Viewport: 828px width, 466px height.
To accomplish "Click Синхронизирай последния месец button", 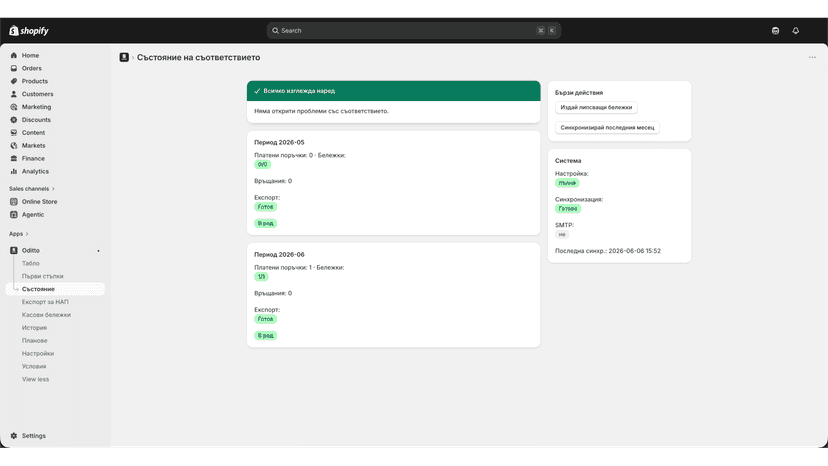I will click(607, 127).
